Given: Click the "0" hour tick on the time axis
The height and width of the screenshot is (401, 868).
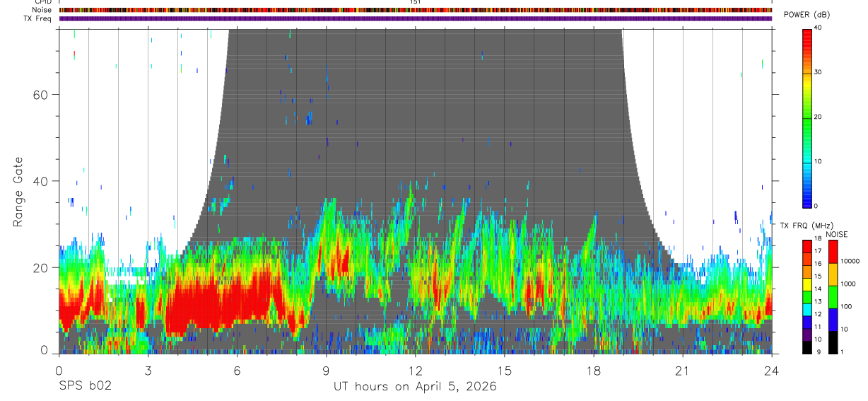Looking at the screenshot, I should (x=59, y=371).
